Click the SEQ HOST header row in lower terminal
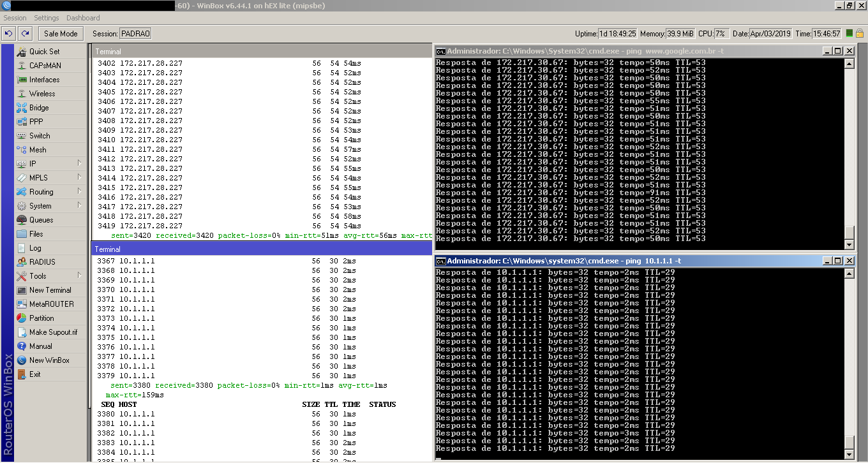Screen dimensions: 868x463 coord(248,404)
